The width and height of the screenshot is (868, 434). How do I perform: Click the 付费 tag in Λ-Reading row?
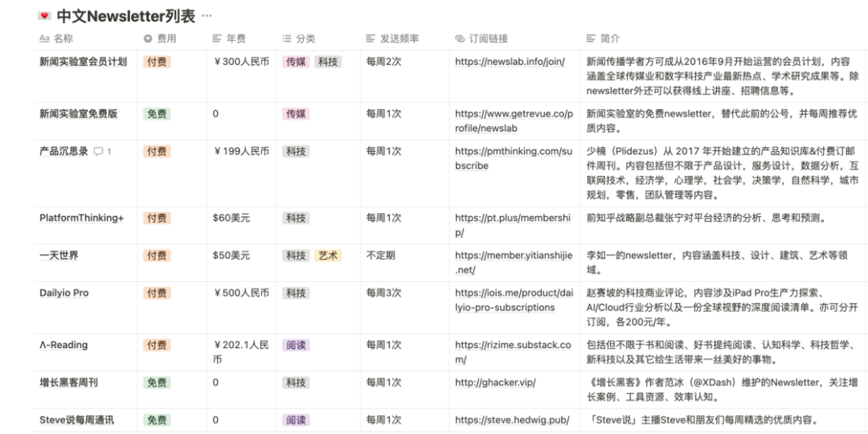tap(158, 346)
